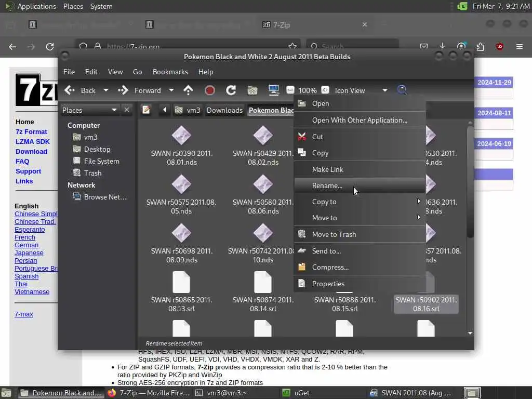Open the Home folder toolbar icon
This screenshot has width=532, height=399.
tap(252, 90)
